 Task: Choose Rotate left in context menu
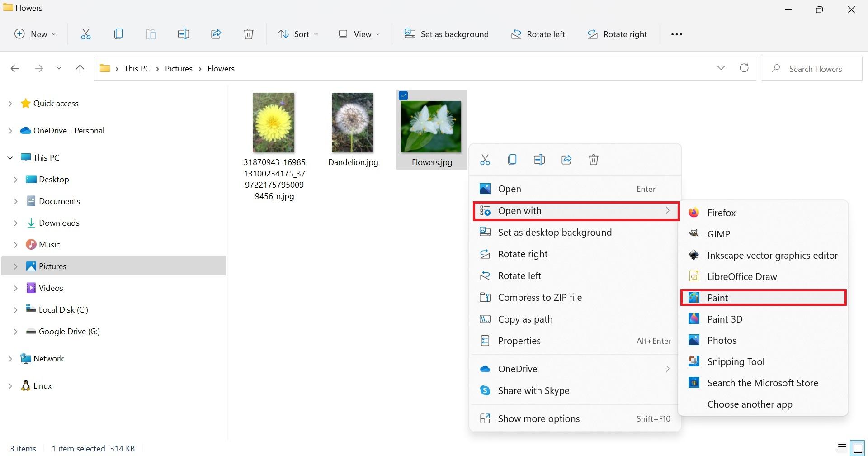(x=575, y=276)
